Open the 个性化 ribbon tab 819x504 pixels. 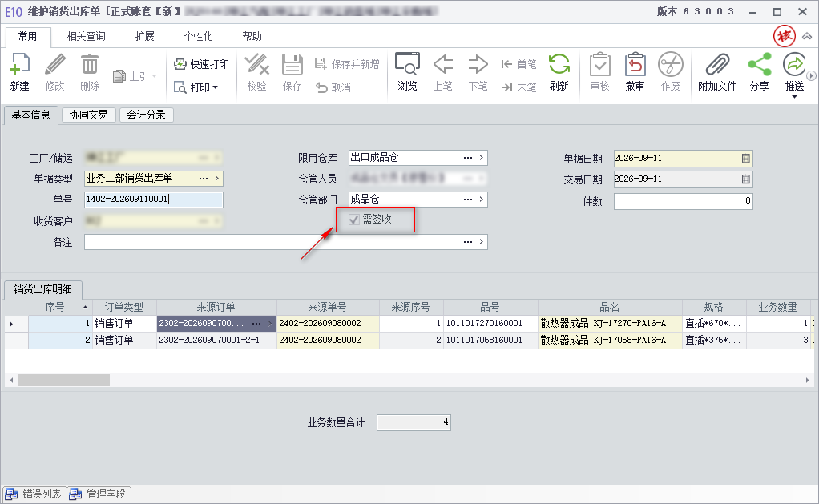pyautogui.click(x=199, y=36)
